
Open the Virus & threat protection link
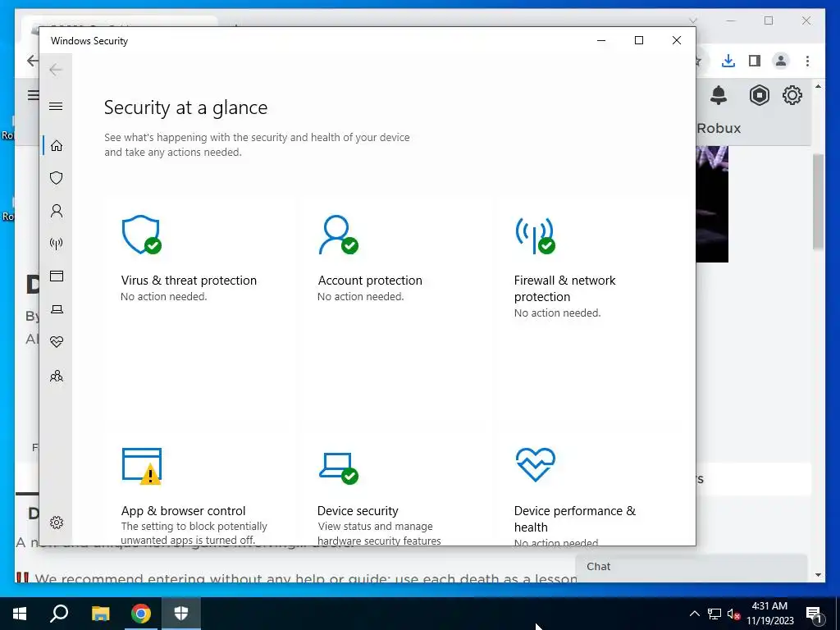click(189, 281)
